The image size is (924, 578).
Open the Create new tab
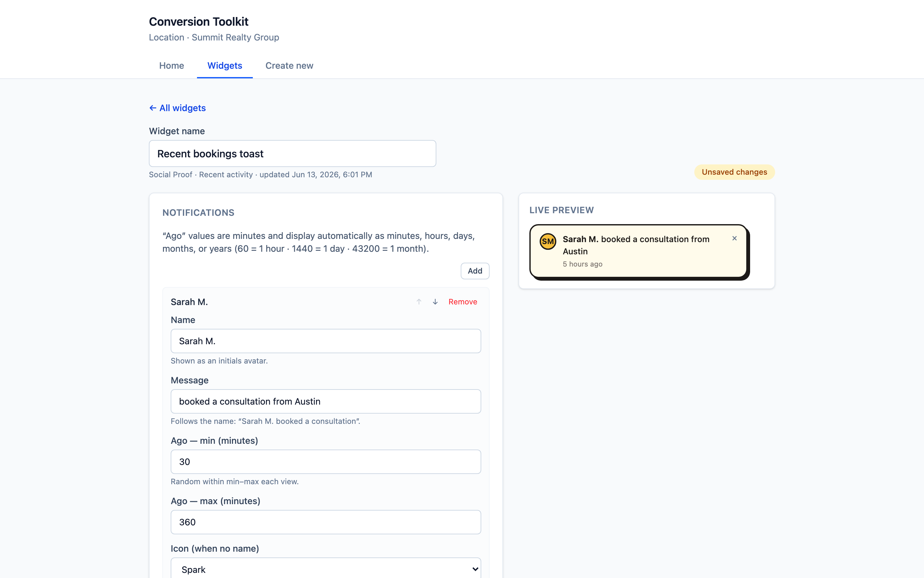point(289,66)
